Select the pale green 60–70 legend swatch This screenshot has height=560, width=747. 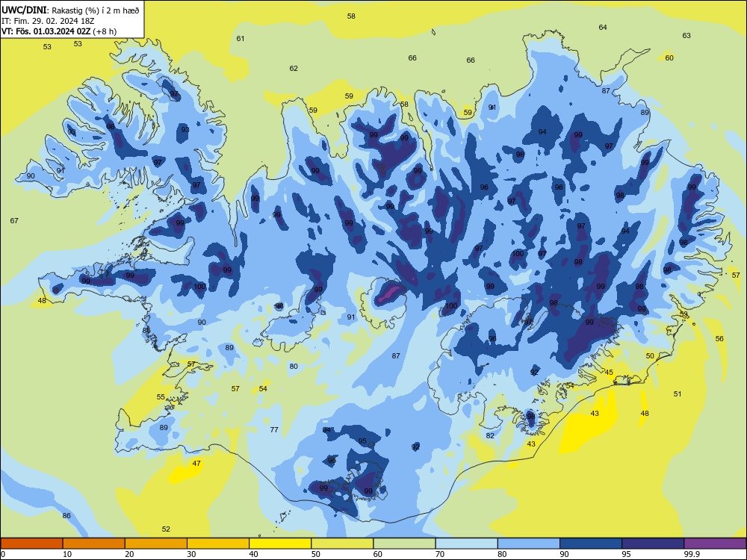coord(404,544)
